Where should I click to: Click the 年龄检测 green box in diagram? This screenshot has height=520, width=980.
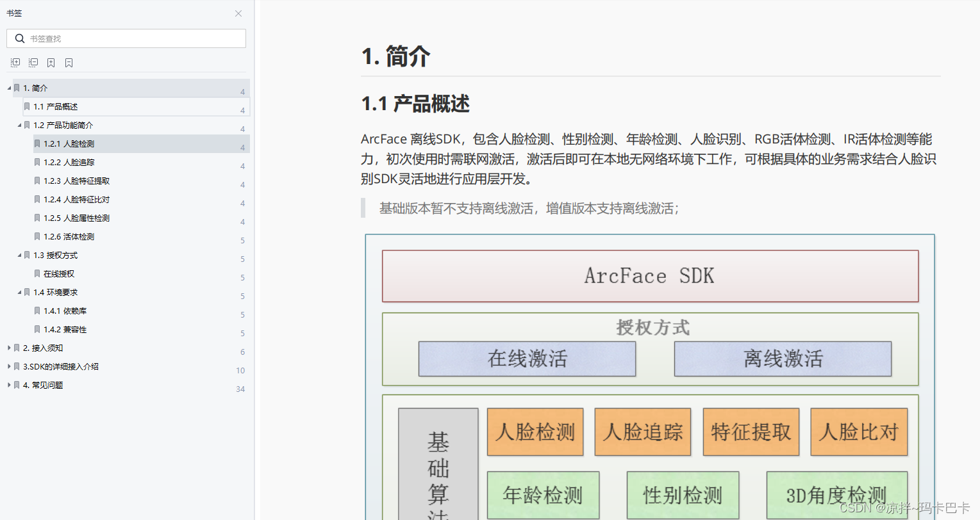pyautogui.click(x=543, y=495)
